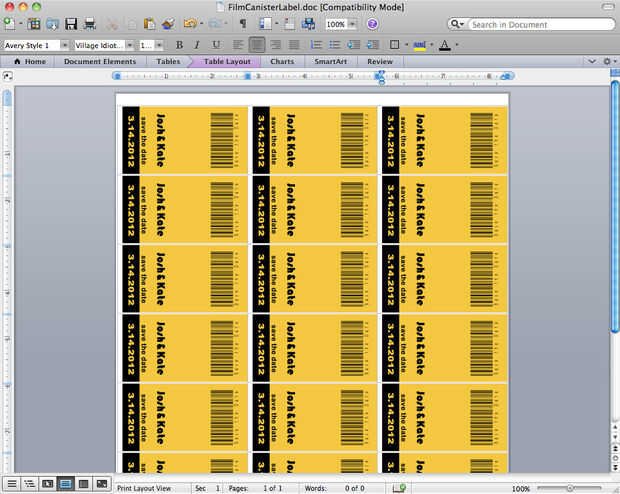Justify the text
620x494 pixels.
294,45
